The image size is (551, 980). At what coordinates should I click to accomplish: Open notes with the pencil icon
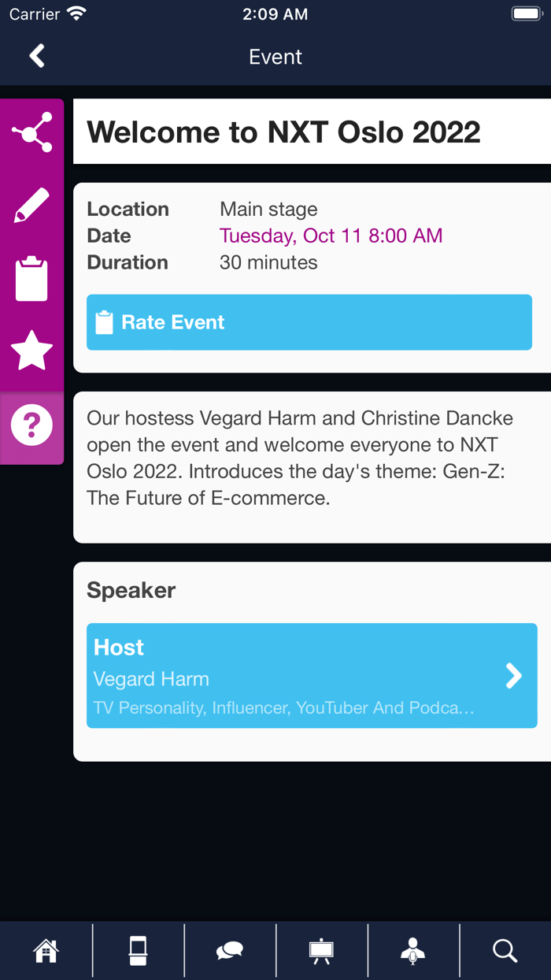[x=31, y=206]
